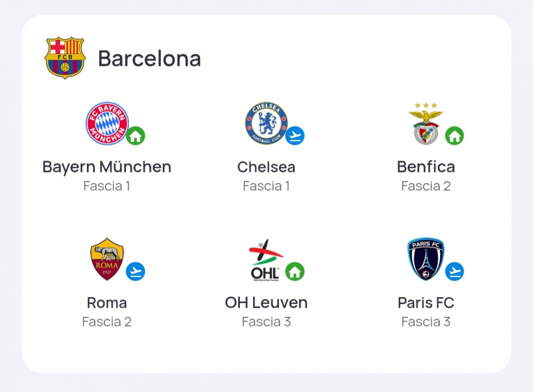Viewport: 533px width, 392px height.
Task: Click the Benfica team name
Action: 426,167
